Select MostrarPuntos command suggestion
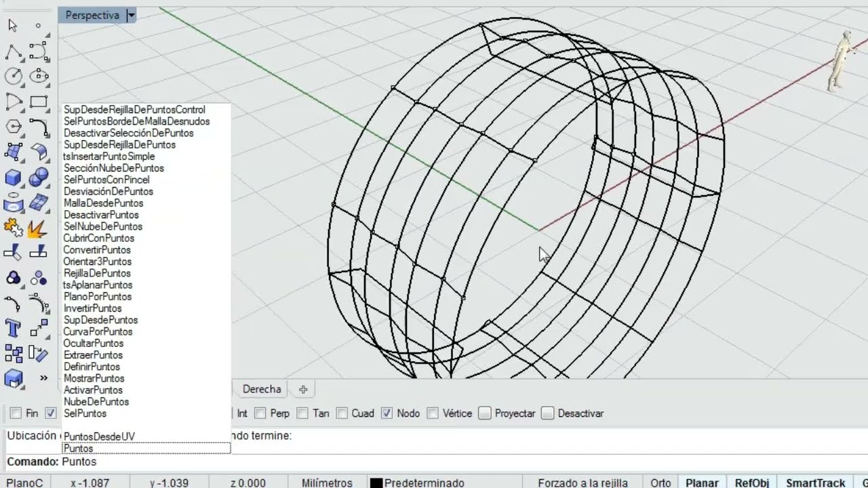The height and width of the screenshot is (488, 868). pos(94,378)
